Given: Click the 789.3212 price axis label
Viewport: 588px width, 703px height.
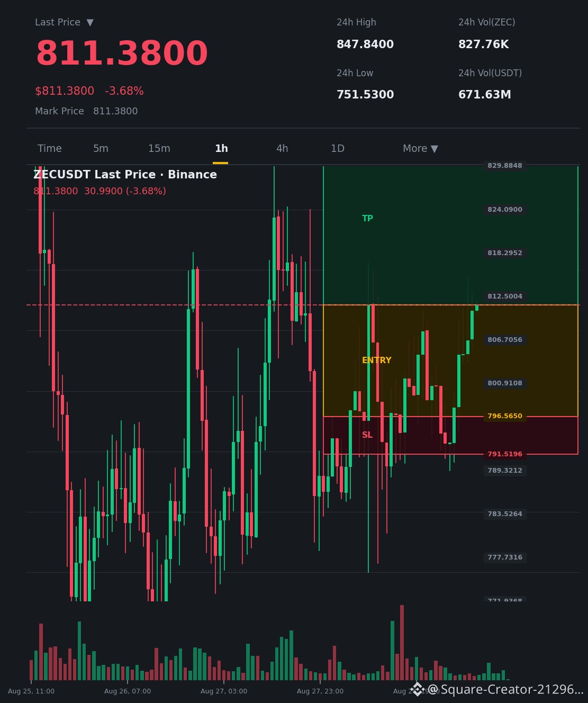Looking at the screenshot, I should [x=505, y=471].
